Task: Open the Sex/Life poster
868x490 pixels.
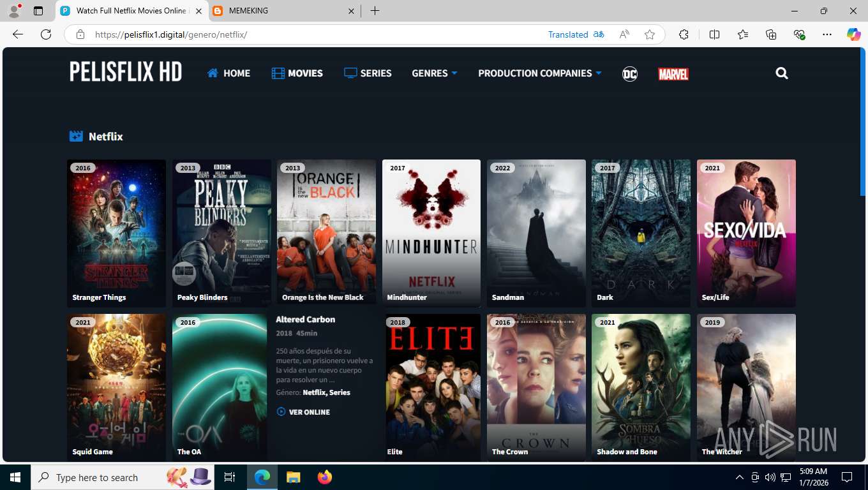Action: point(746,233)
